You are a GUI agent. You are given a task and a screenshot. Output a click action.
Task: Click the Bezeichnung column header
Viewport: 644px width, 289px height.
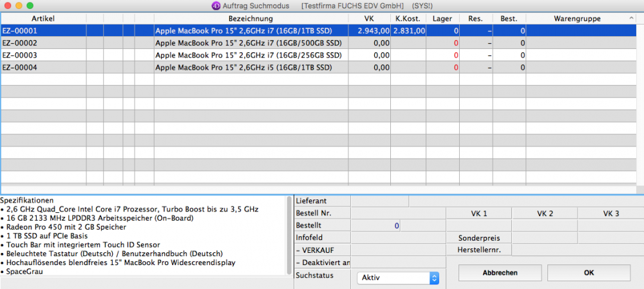[x=250, y=18]
